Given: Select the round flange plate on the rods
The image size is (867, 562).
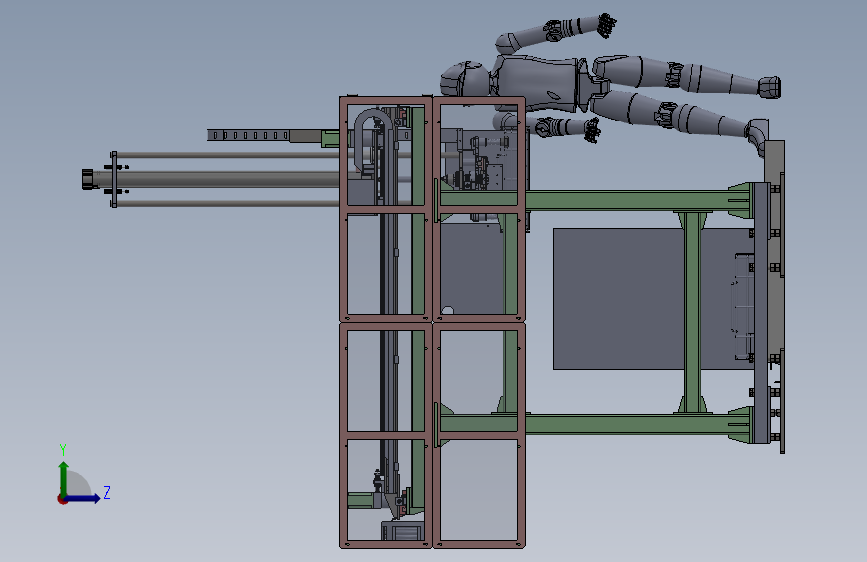Looking at the screenshot, I should pyautogui.click(x=113, y=179).
